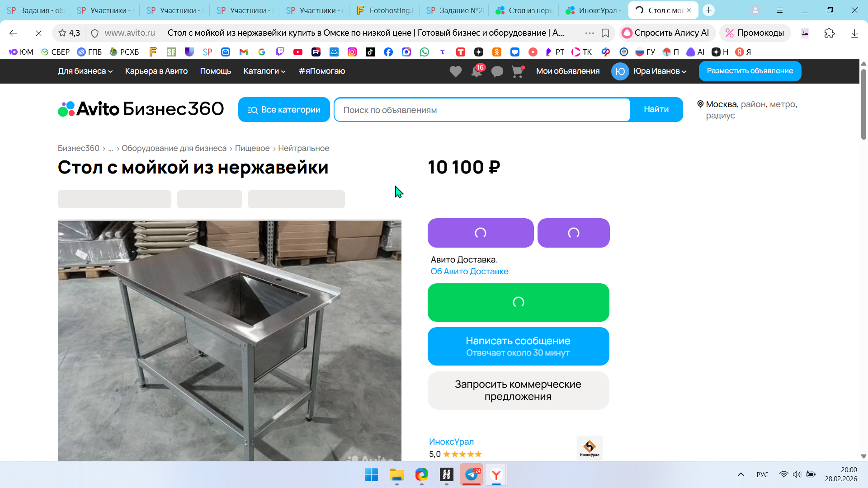
Task: Click the Все категории button
Action: coord(284,110)
